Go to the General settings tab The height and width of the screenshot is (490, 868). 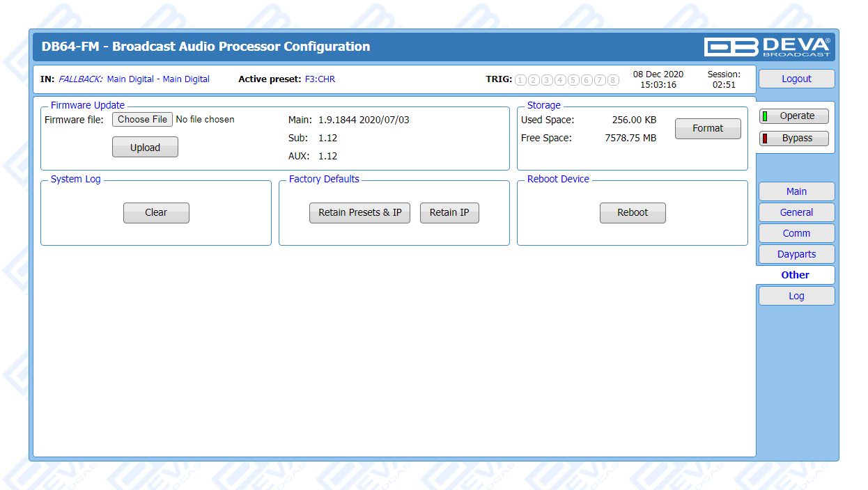click(796, 212)
